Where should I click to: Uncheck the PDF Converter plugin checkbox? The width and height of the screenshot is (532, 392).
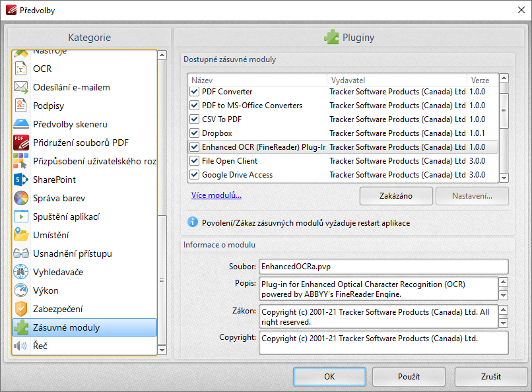tap(194, 92)
